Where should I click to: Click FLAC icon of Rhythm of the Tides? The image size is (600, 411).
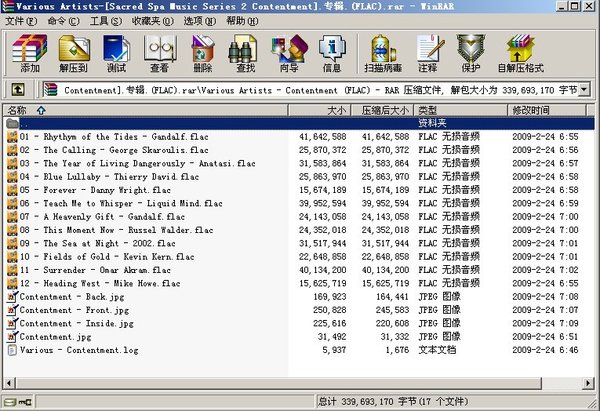pos(12,137)
